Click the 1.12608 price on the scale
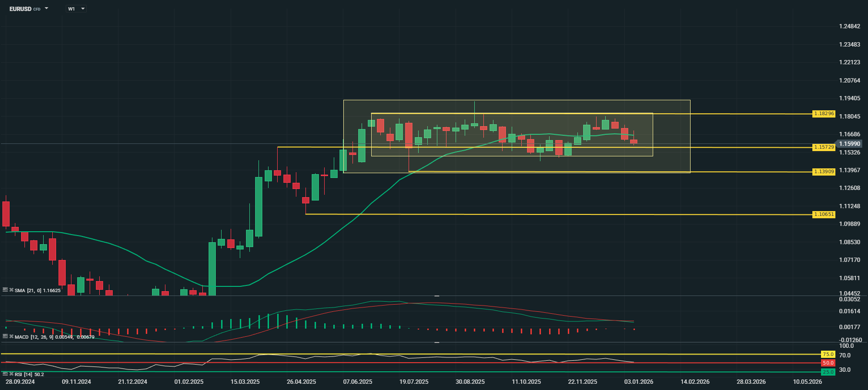The height and width of the screenshot is (390, 868). point(850,188)
